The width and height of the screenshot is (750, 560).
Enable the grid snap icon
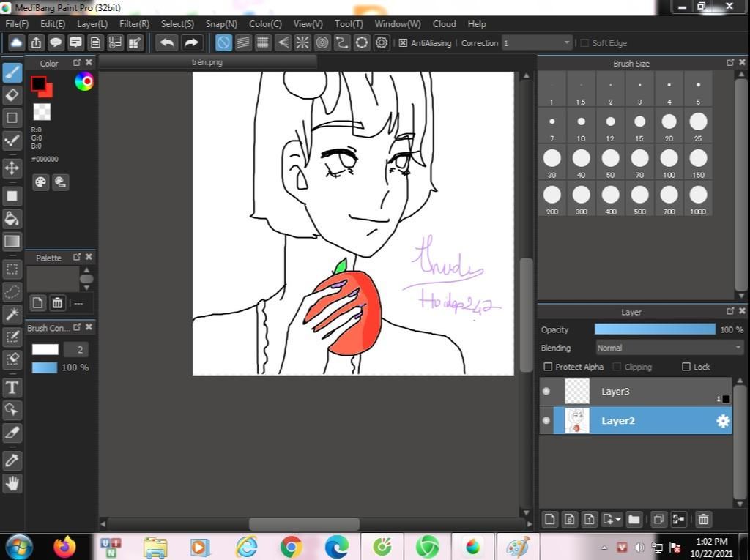[263, 42]
